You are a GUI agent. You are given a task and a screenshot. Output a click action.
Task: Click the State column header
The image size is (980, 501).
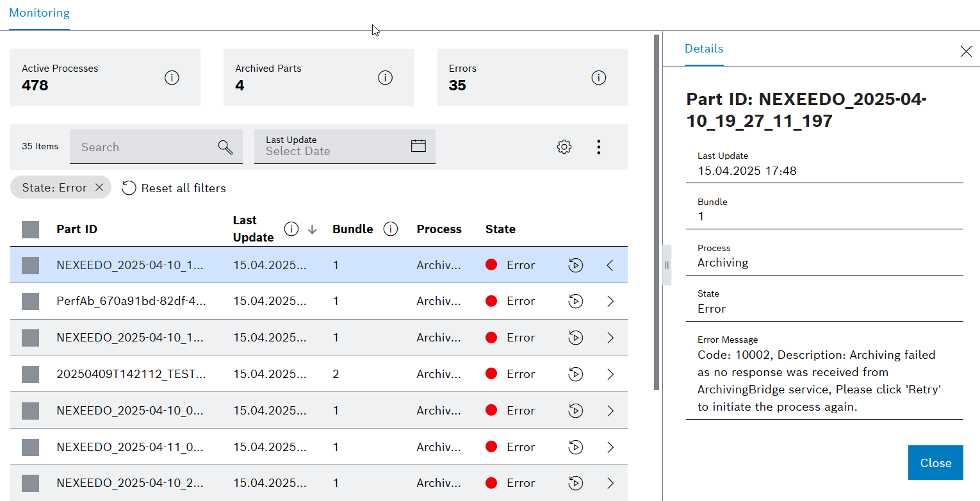click(x=500, y=229)
